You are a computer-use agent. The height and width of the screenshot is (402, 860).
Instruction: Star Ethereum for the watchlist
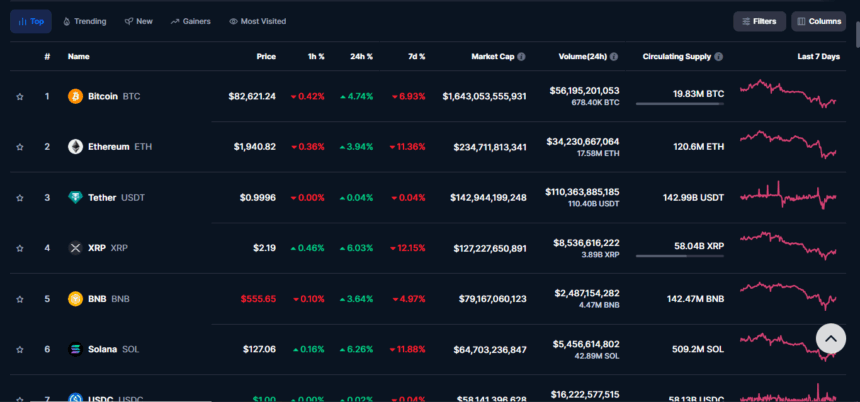(20, 147)
